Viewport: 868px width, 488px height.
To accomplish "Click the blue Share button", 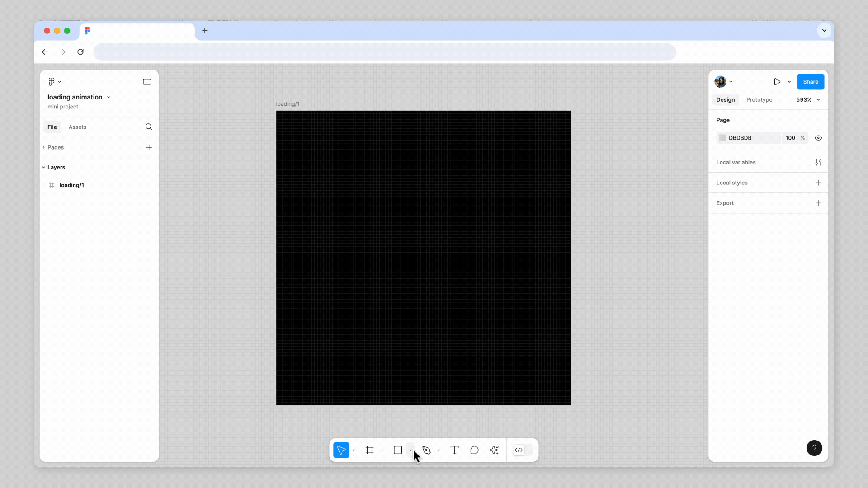I will pyautogui.click(x=810, y=82).
